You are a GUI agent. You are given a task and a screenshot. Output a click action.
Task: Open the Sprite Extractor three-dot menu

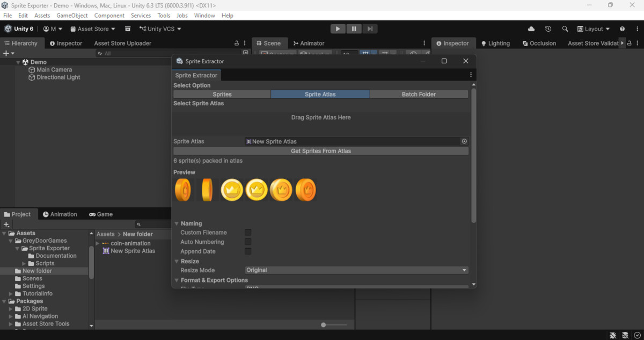pyautogui.click(x=471, y=75)
